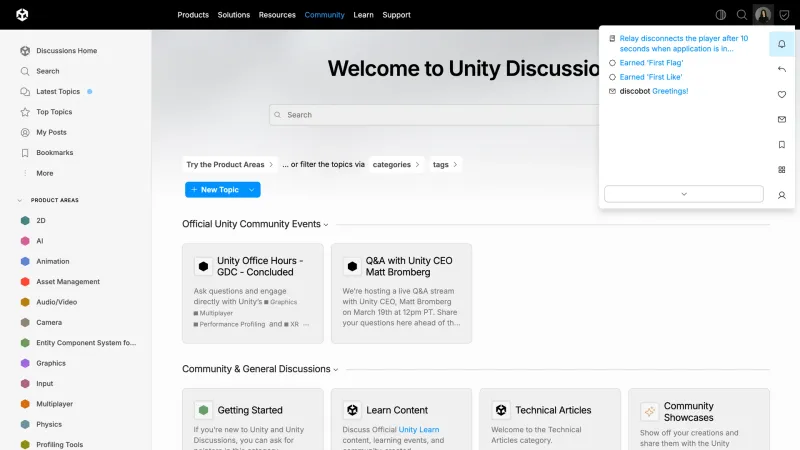The width and height of the screenshot is (800, 450).
Task: Open Top Topics in sidebar
Action: click(x=54, y=112)
